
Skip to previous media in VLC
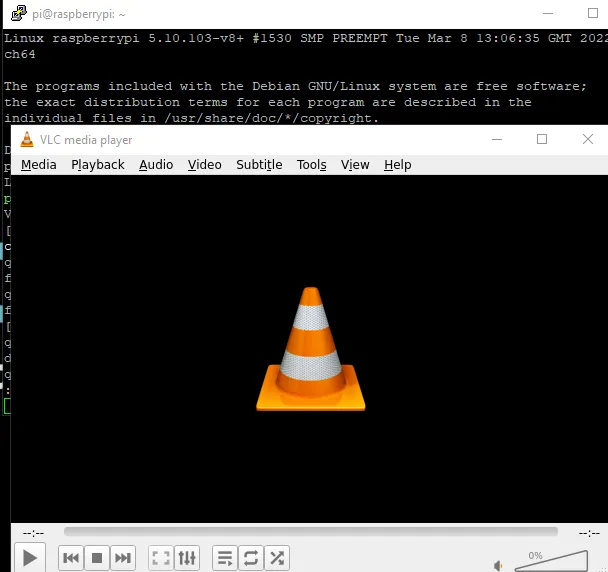point(71,558)
